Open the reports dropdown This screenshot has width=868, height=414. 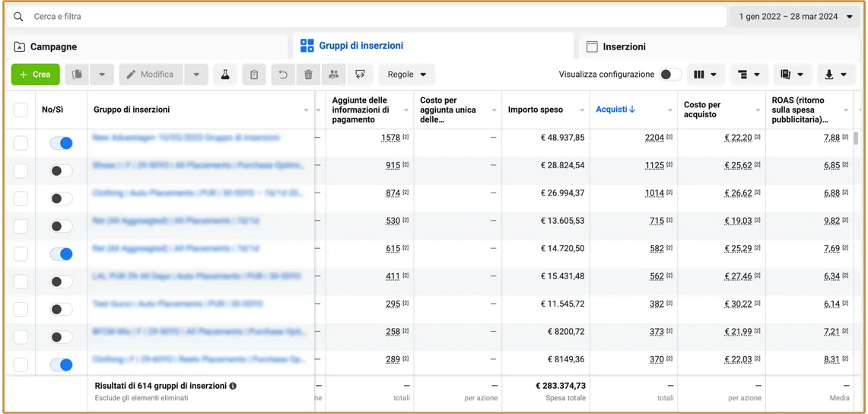792,74
